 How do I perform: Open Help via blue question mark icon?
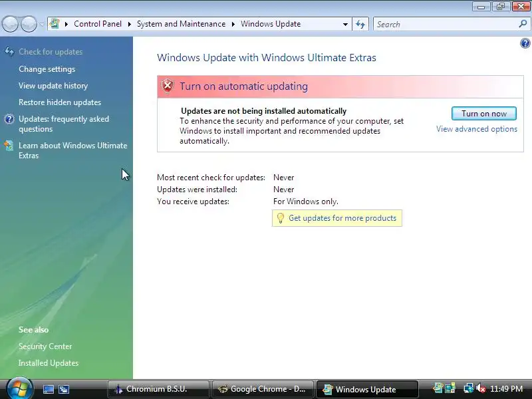(525, 43)
